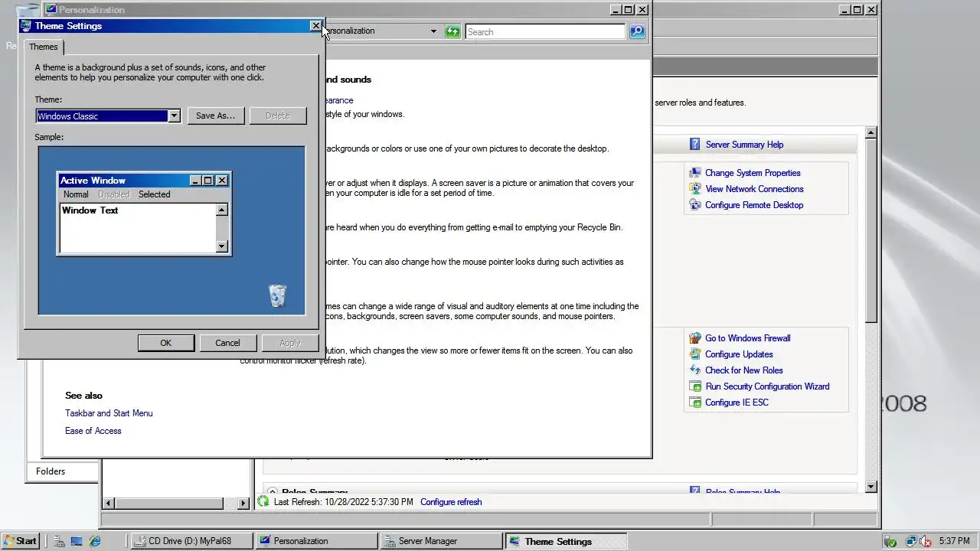Click the Server Manager vertical scrollbar up arrow
Screen dimensions: 980x551
point(871,133)
